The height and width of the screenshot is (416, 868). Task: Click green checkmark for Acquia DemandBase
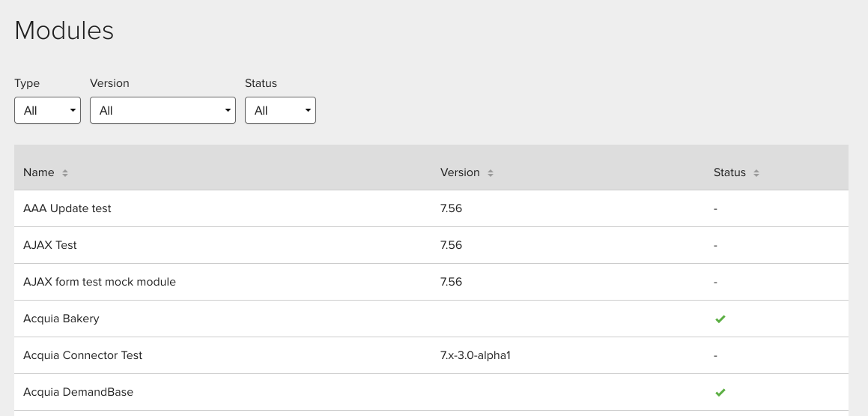click(x=720, y=392)
